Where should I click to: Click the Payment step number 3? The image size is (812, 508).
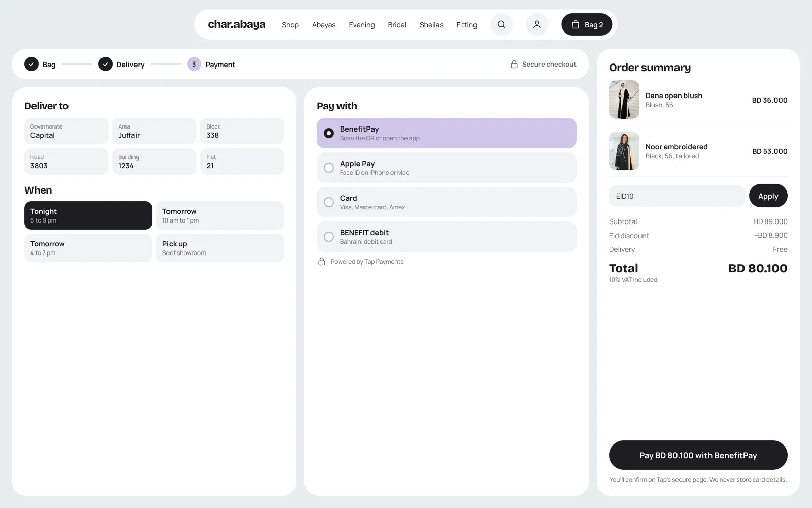[194, 64]
